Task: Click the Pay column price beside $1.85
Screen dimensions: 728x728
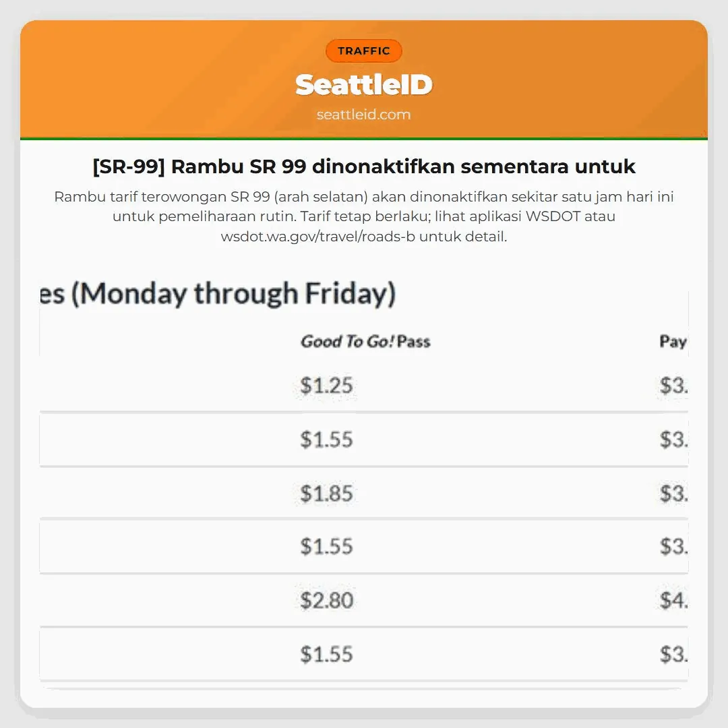Action: point(673,493)
